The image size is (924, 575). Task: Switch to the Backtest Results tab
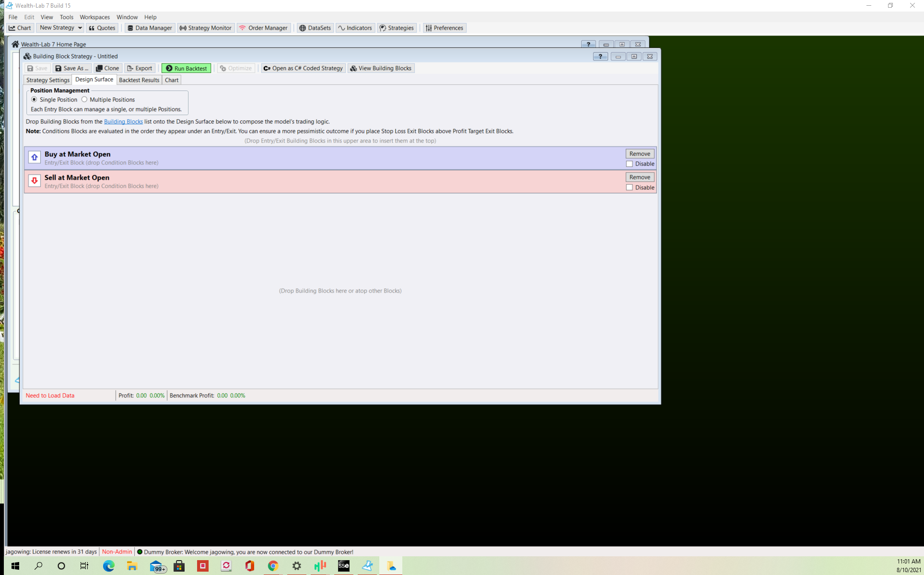pos(139,80)
